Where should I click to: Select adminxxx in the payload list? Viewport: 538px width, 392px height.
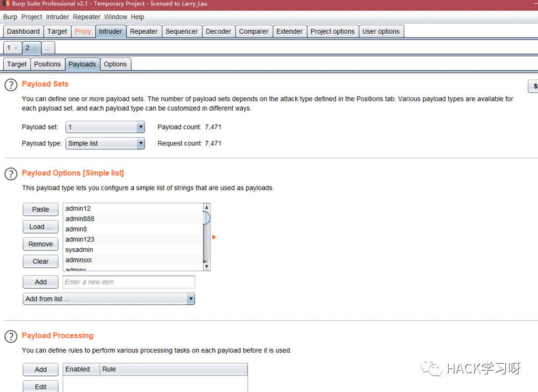click(133, 260)
